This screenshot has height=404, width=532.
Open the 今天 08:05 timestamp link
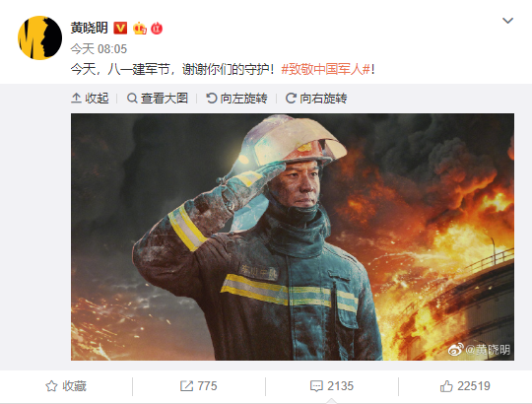pyautogui.click(x=99, y=49)
